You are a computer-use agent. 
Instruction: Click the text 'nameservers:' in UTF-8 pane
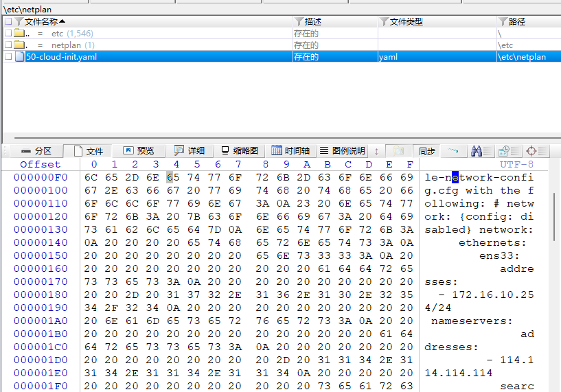(x=472, y=321)
